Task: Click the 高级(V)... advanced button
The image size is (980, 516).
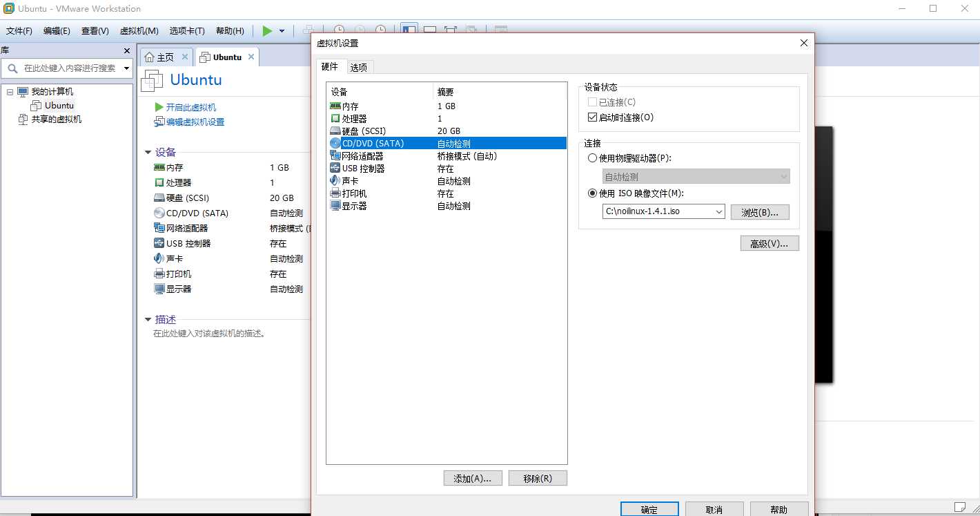Action: [770, 243]
